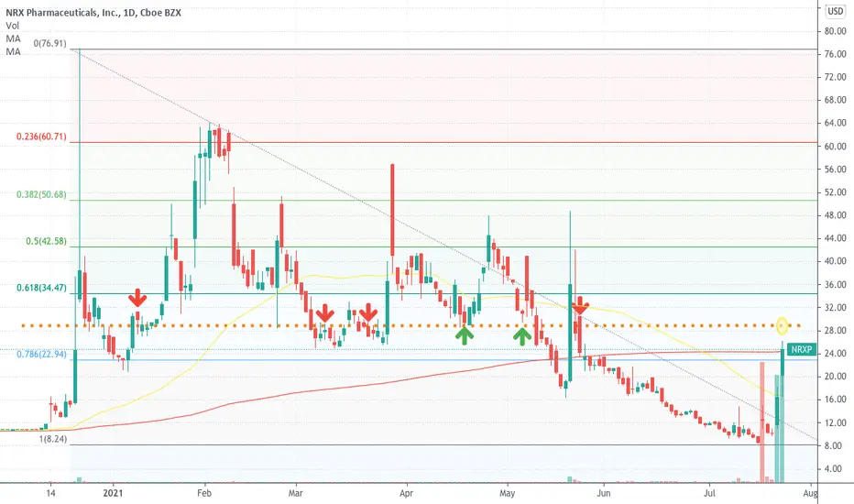Click the 0.786(22.94) Fibonacci level label
This screenshot has height=504, width=854.
click(41, 354)
